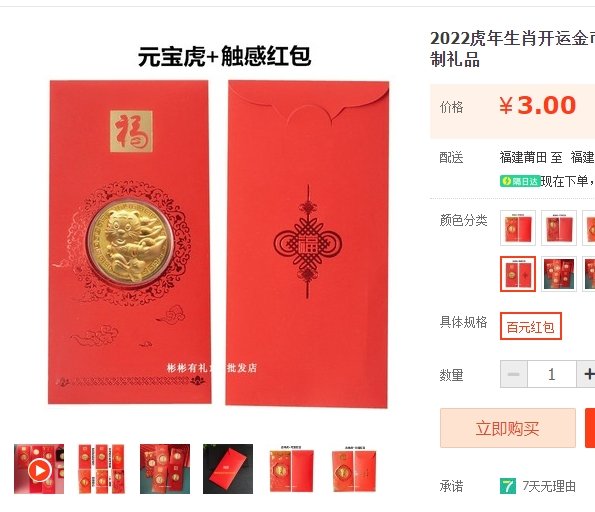Increase quantity with the plus button
Screen dimensions: 595x512
coord(586,374)
